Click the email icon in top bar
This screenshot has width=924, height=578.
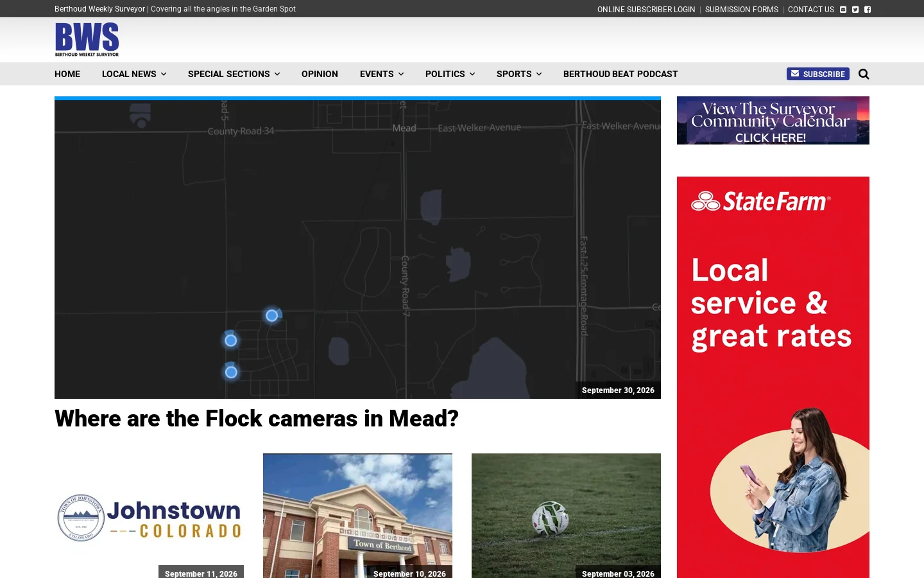[x=843, y=10]
